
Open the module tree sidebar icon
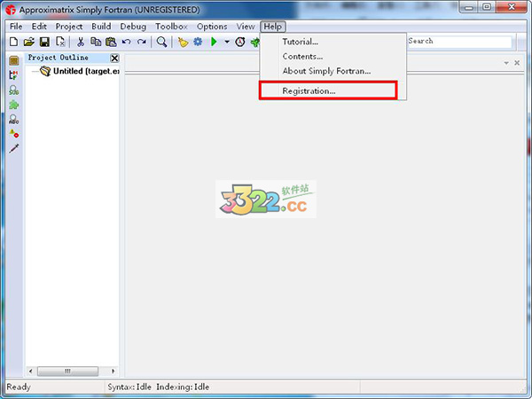tap(13, 75)
